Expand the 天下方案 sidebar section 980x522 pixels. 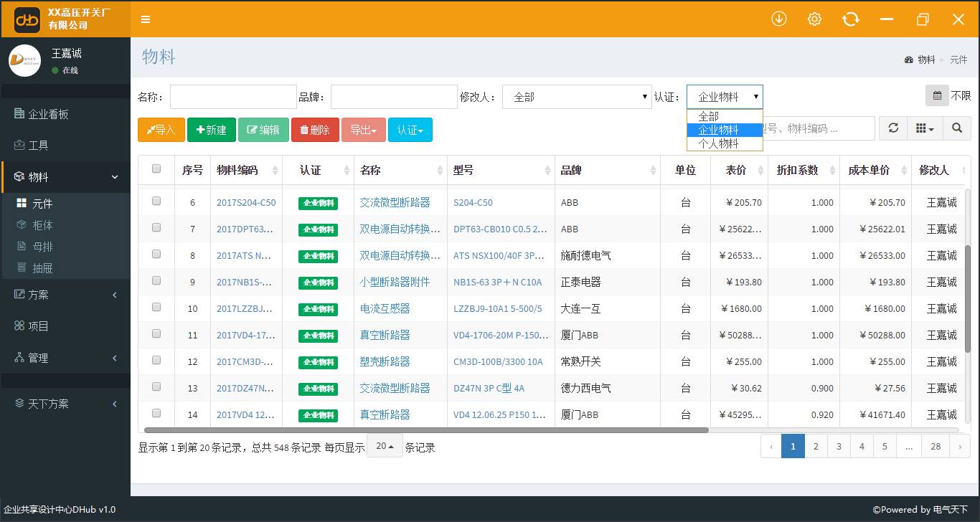[65, 404]
